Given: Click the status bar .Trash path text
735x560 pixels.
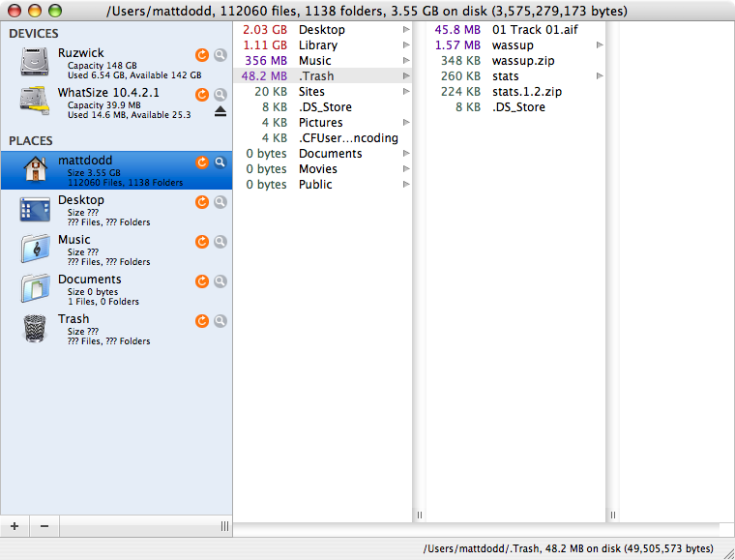Looking at the screenshot, I should 568,548.
